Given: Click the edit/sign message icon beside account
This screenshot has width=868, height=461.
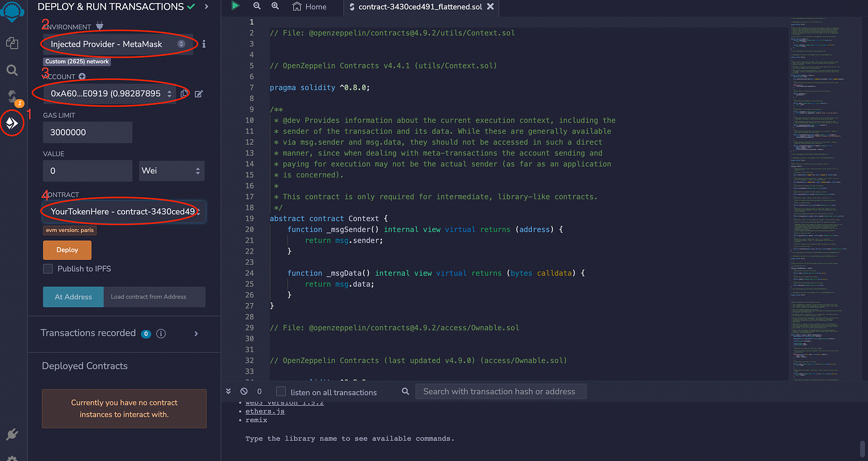Looking at the screenshot, I should click(x=199, y=94).
